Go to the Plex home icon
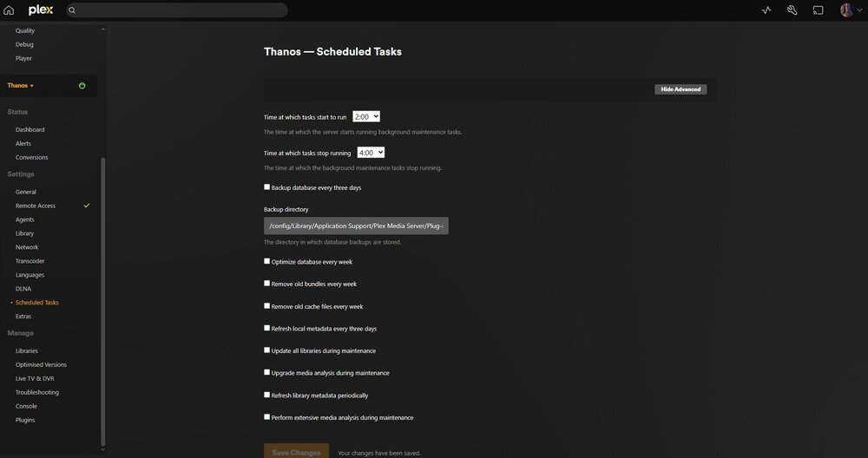868x458 pixels. (9, 10)
